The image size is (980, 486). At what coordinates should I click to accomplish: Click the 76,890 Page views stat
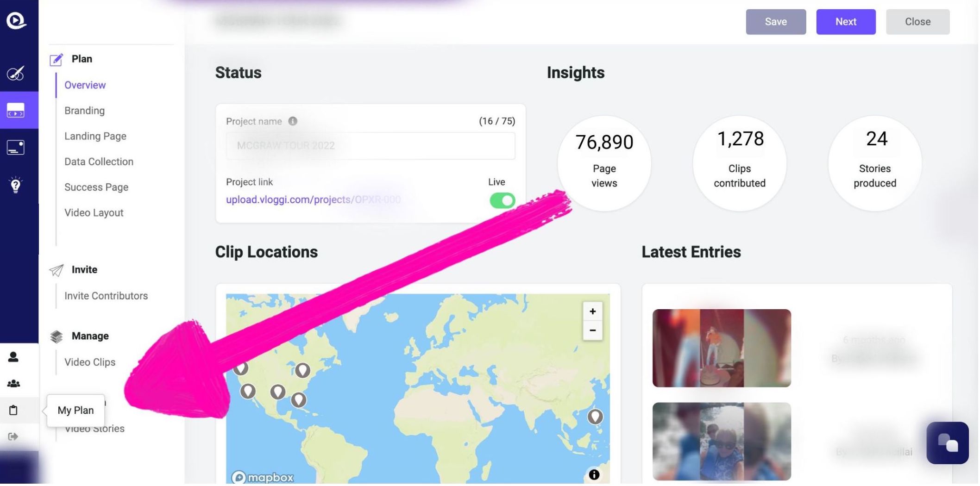pos(605,163)
